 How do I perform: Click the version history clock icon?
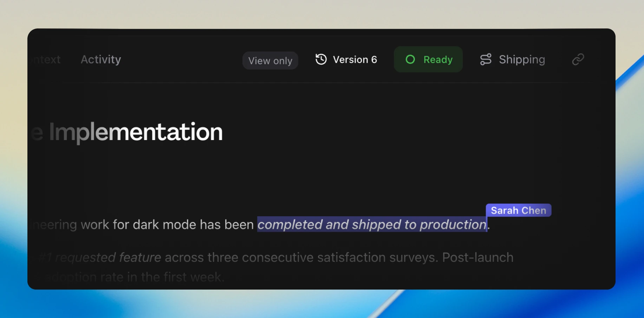[x=321, y=59]
